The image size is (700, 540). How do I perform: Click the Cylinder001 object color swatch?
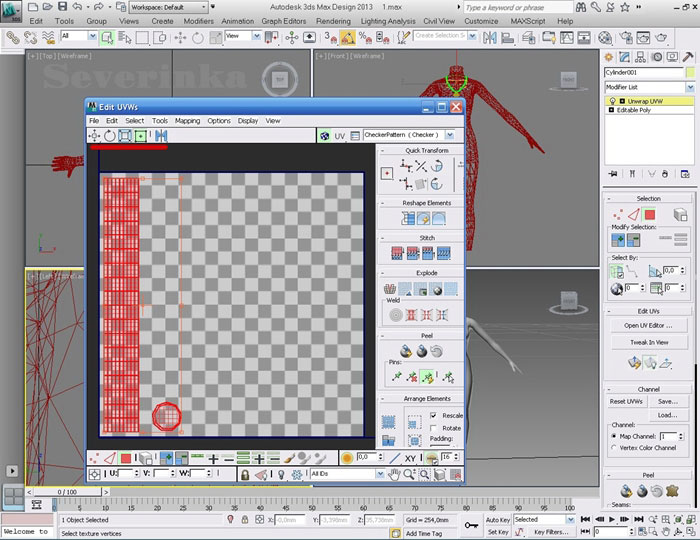690,73
